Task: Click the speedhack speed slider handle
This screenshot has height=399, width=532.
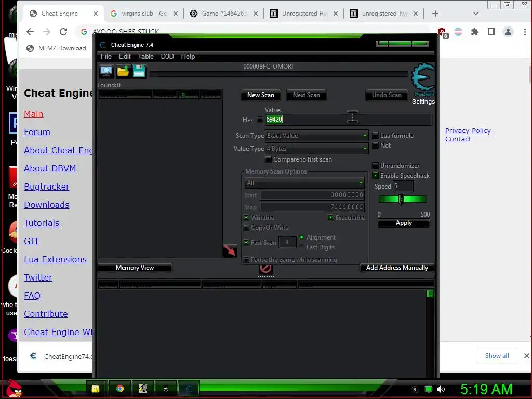Action: pos(401,199)
